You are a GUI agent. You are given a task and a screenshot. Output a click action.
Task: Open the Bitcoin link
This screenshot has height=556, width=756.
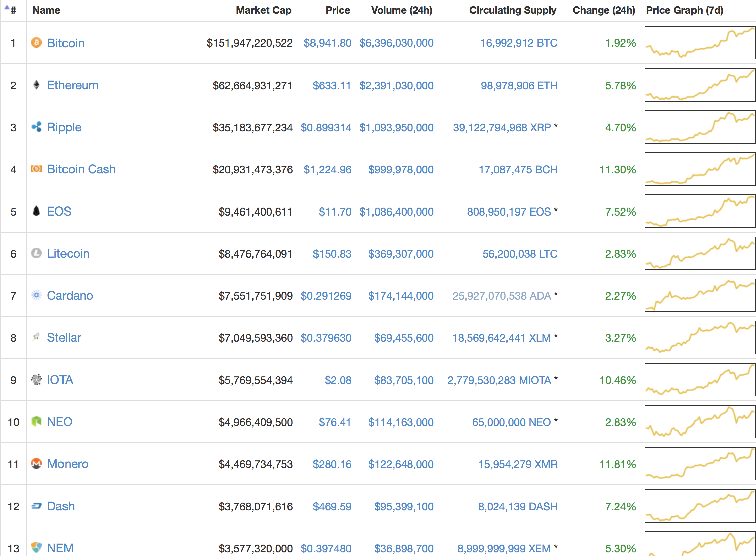[x=66, y=43]
